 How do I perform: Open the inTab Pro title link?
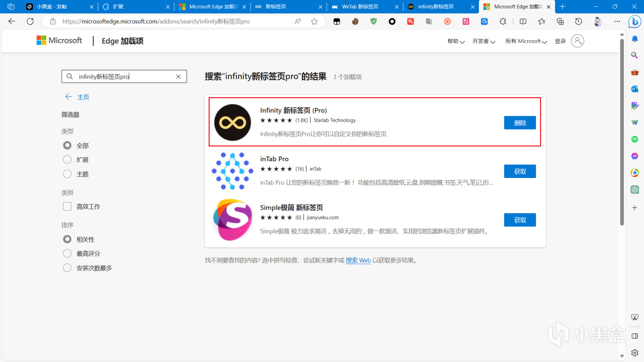pyautogui.click(x=274, y=159)
